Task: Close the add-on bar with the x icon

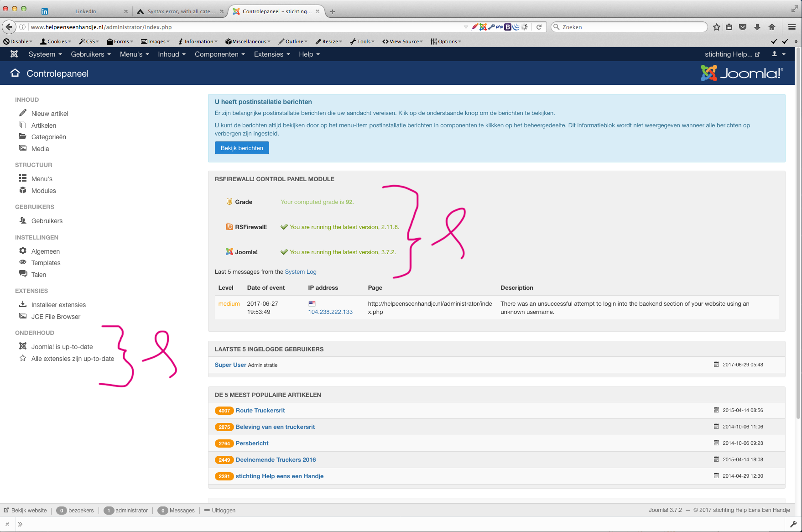Action: (x=7, y=524)
